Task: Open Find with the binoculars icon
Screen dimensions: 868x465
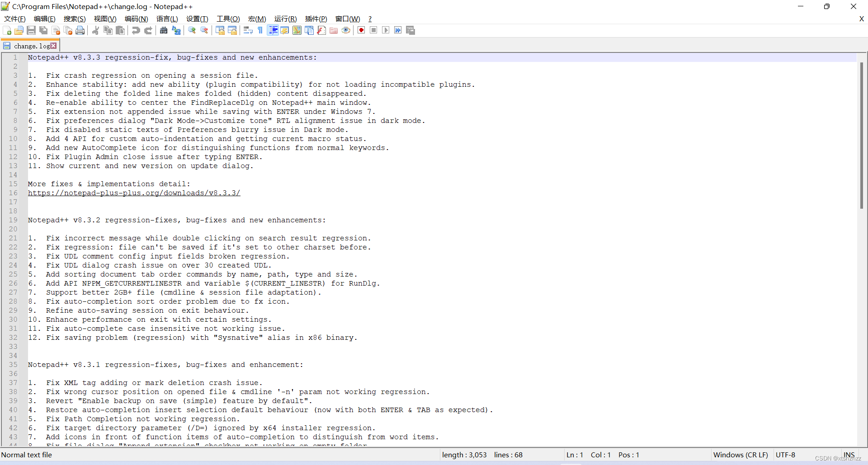Action: point(164,30)
